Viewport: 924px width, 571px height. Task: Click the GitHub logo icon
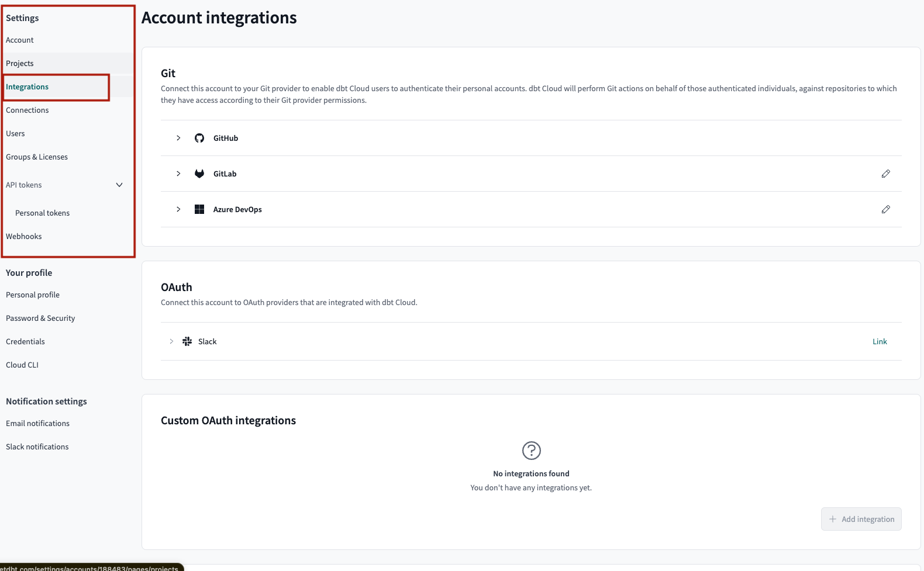tap(199, 139)
